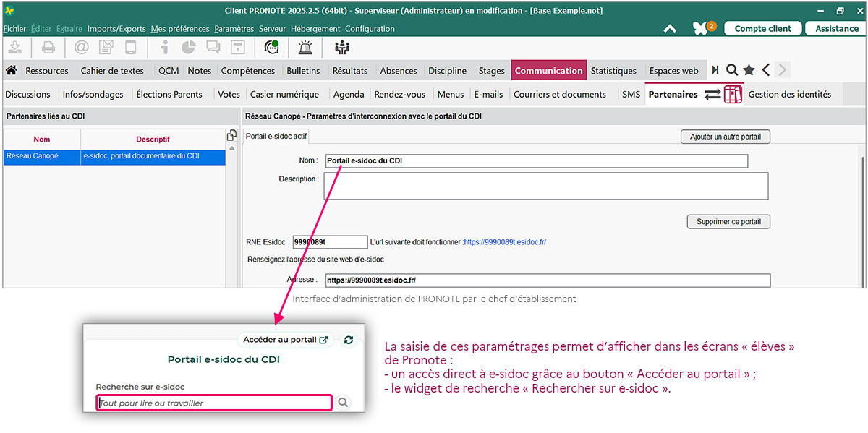Click the Compte client button
868x433 pixels.
pos(763,29)
